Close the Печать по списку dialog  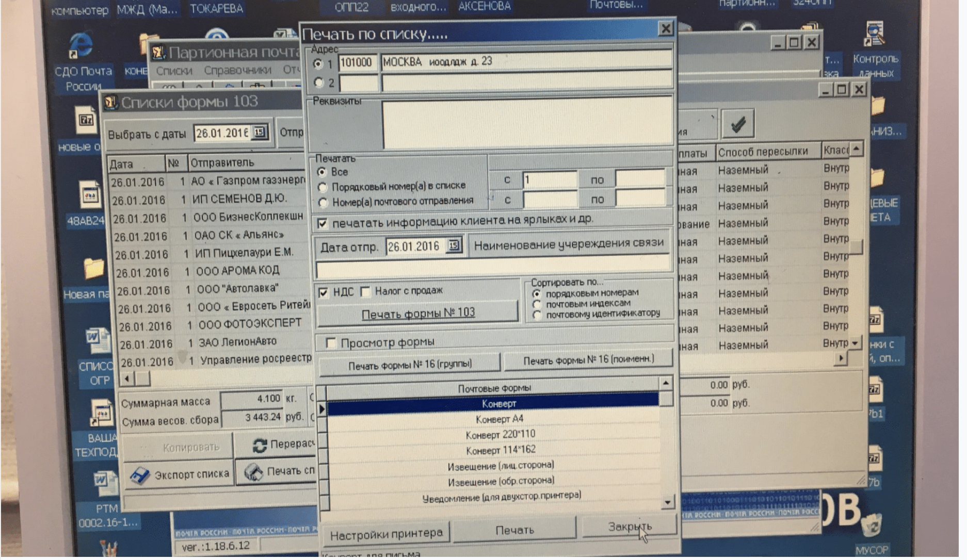coord(666,29)
